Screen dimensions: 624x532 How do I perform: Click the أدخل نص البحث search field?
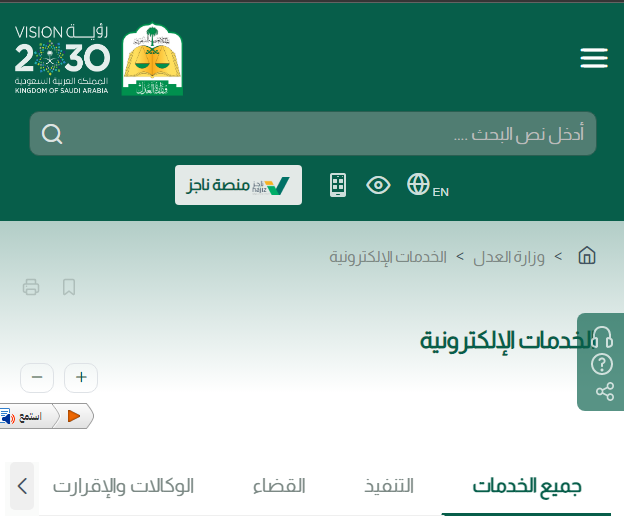[330, 134]
